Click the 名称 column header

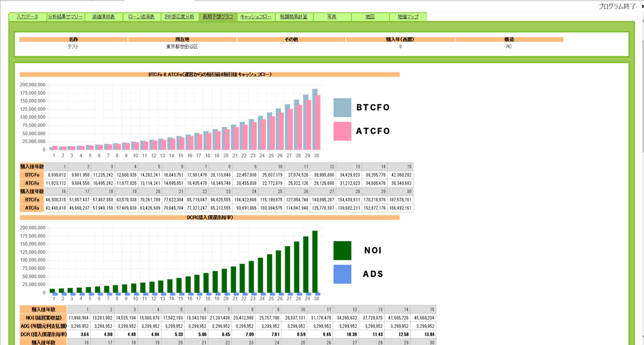tap(73, 39)
